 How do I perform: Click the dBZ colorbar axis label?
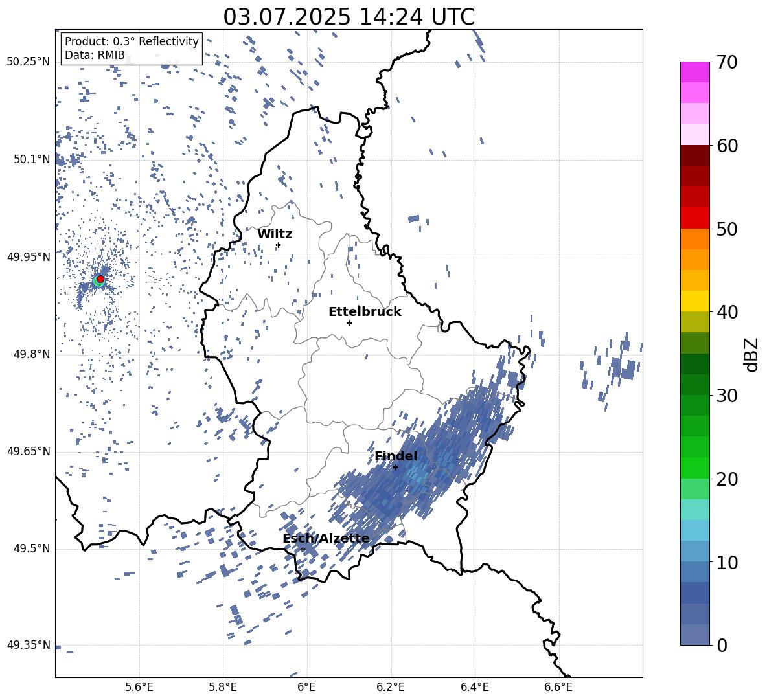click(752, 354)
